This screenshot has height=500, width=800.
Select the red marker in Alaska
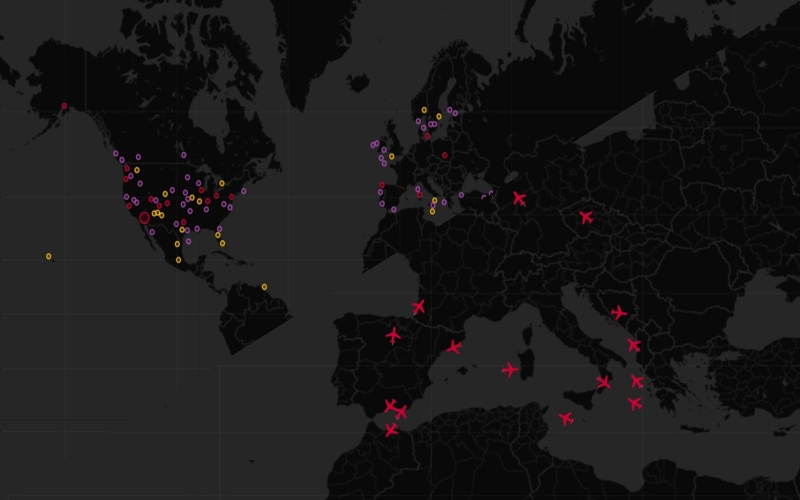tap(64, 106)
